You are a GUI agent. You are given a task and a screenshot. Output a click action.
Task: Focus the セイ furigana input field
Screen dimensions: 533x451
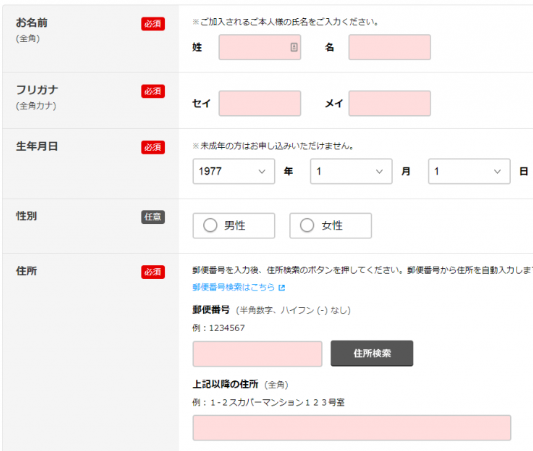[x=260, y=103]
